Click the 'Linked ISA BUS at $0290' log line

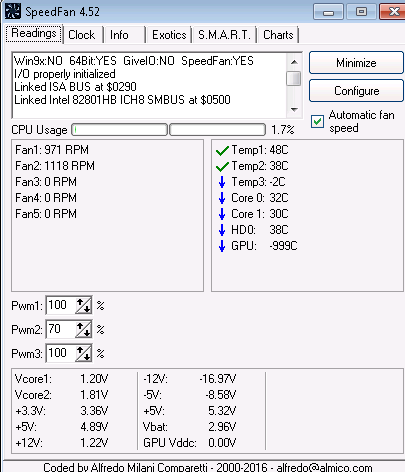(75, 87)
